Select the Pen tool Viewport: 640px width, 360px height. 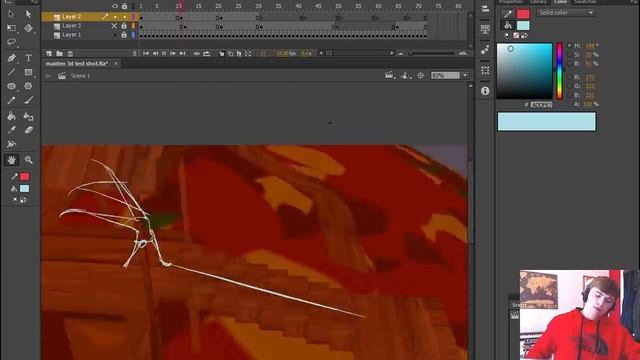[x=11, y=58]
